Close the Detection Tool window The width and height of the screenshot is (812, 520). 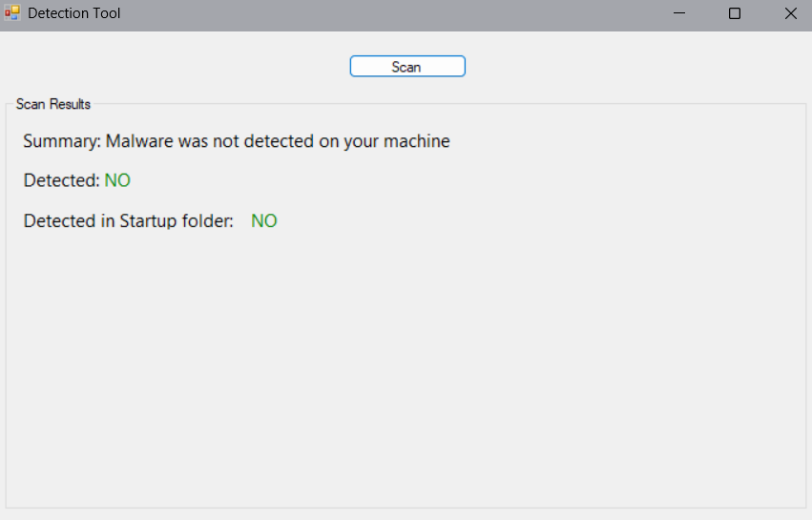tap(790, 13)
